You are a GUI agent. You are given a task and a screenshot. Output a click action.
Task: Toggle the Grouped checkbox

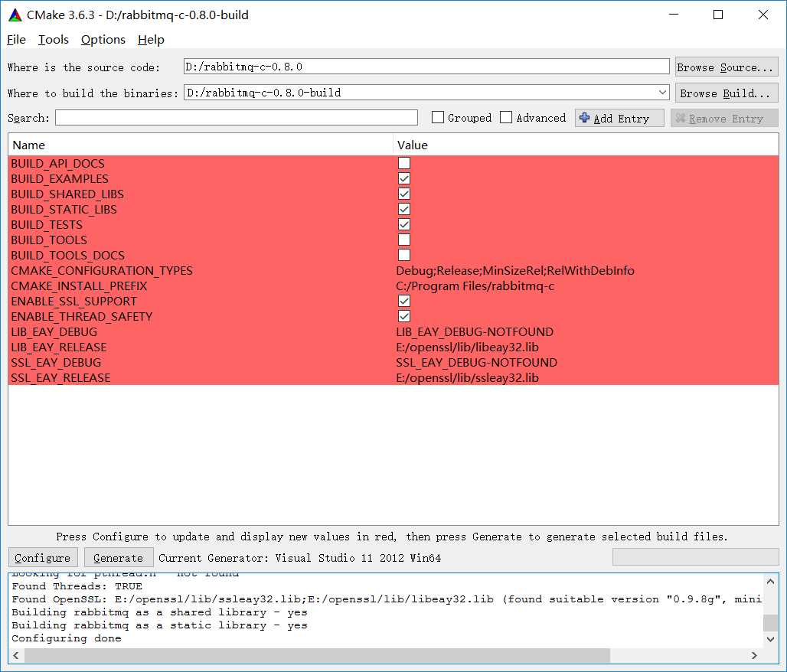click(438, 117)
